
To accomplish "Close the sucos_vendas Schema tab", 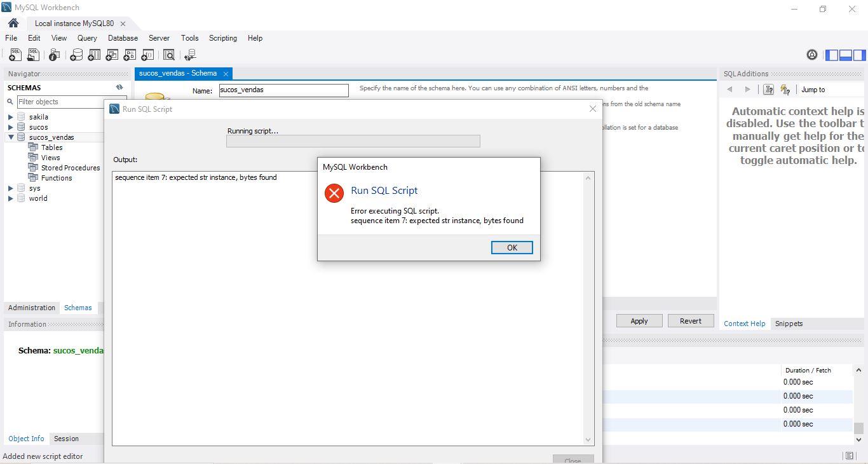I will click(226, 74).
